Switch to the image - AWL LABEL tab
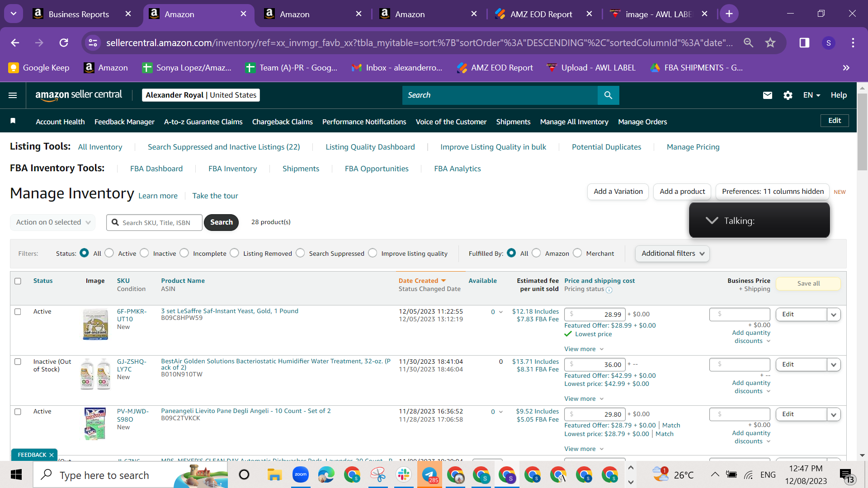The image size is (868, 488). coord(659,14)
